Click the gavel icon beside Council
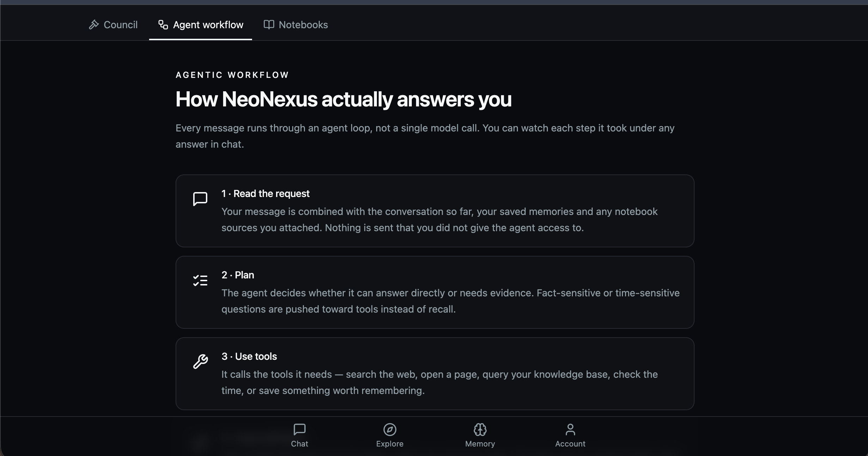Image resolution: width=868 pixels, height=456 pixels. click(94, 25)
